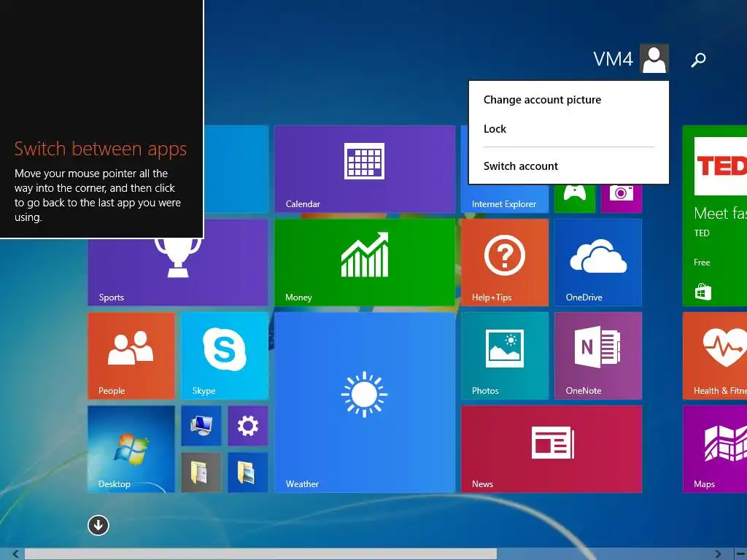Open the pictures folder tile
Screen dimensions: 747x560
tap(248, 472)
